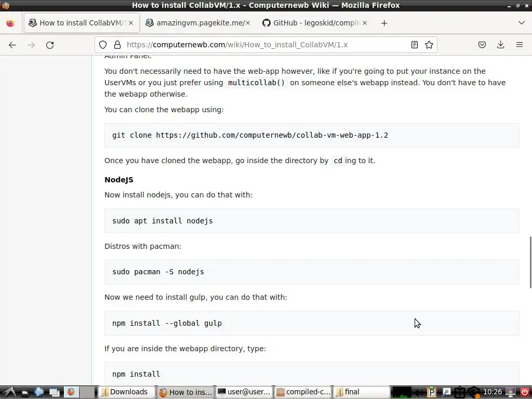Close the GitHub legoskid tab

[364, 23]
